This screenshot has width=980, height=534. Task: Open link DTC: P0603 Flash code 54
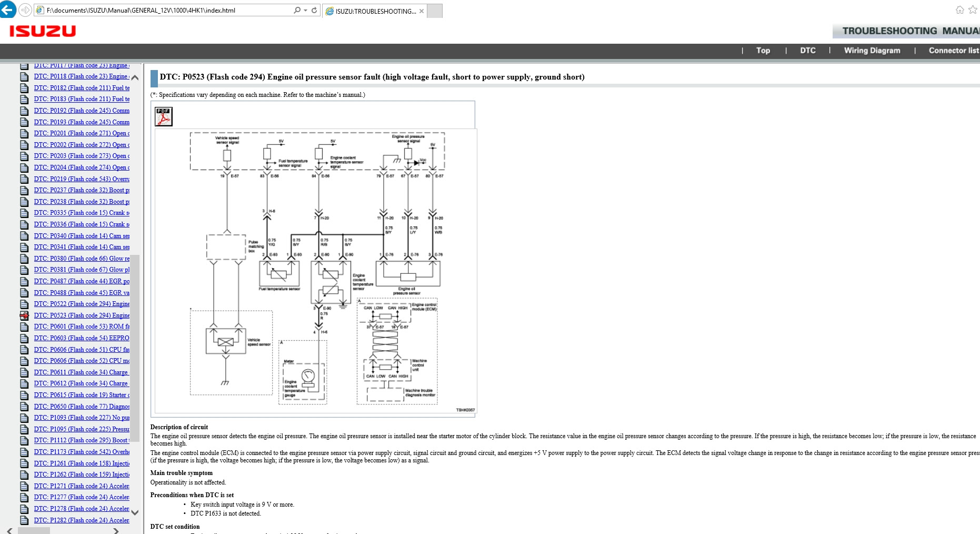coord(82,338)
